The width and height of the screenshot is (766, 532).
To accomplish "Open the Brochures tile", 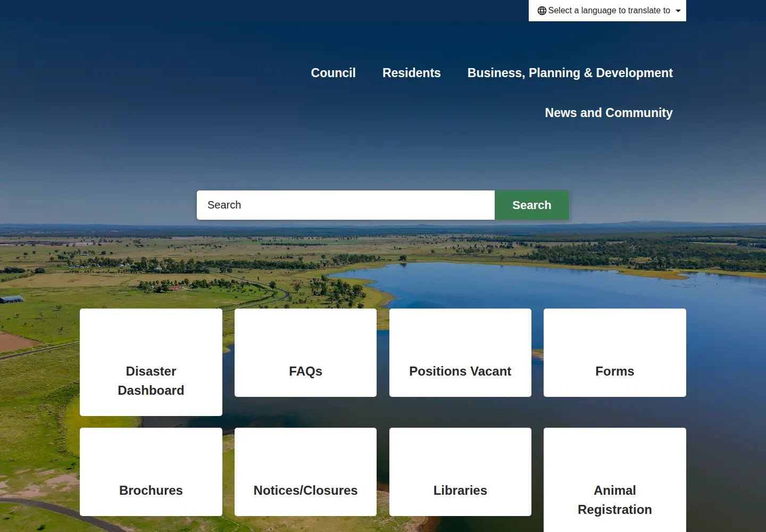I will 151,472.
